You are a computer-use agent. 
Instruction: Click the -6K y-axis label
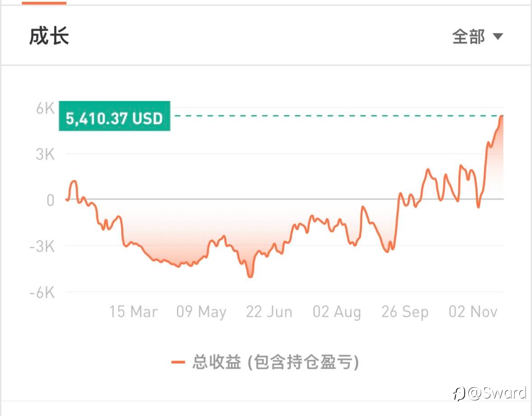click(x=42, y=293)
